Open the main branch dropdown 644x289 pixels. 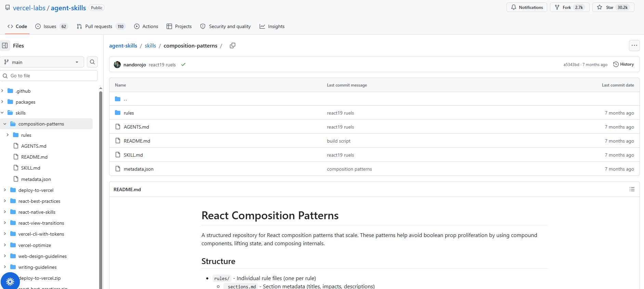click(x=42, y=62)
